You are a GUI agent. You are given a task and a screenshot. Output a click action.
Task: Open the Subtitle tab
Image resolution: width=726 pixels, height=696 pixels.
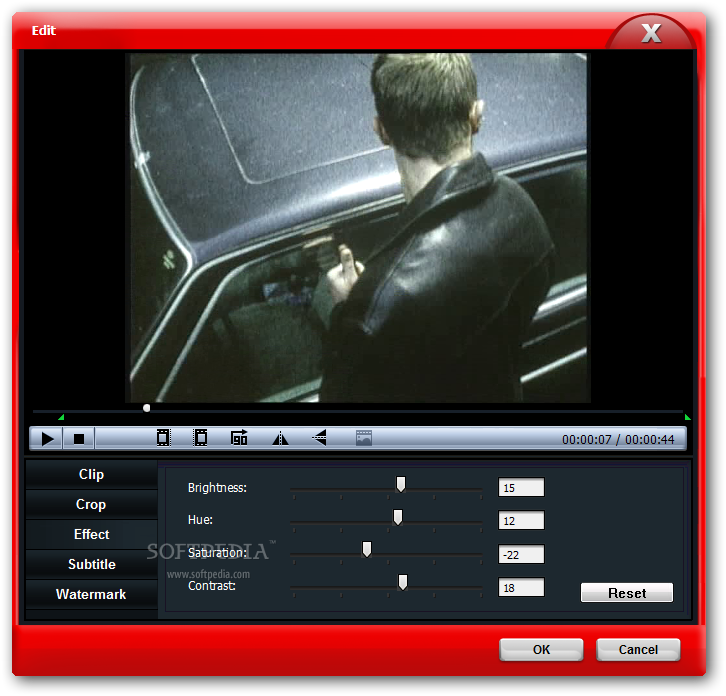tap(92, 564)
